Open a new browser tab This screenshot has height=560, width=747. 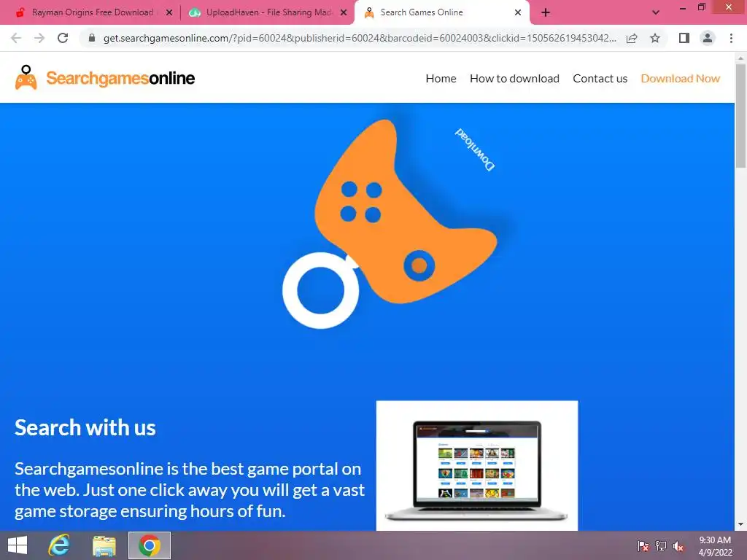546,12
